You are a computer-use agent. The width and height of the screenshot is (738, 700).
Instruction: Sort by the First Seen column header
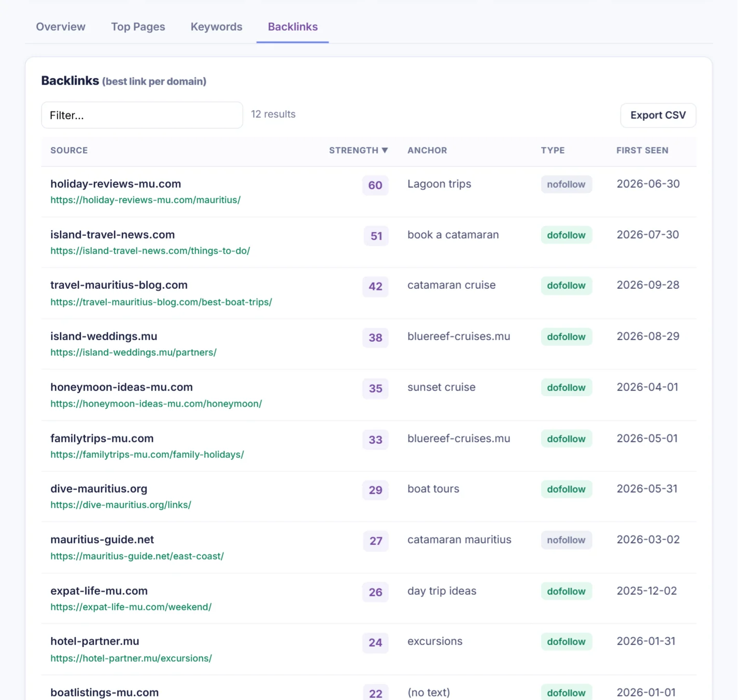pyautogui.click(x=642, y=150)
